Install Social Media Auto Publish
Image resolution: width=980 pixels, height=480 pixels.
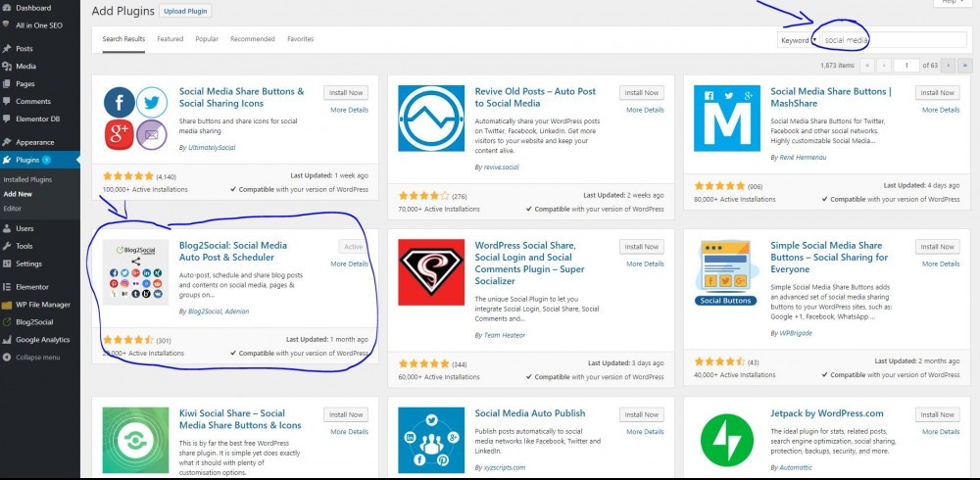point(642,414)
